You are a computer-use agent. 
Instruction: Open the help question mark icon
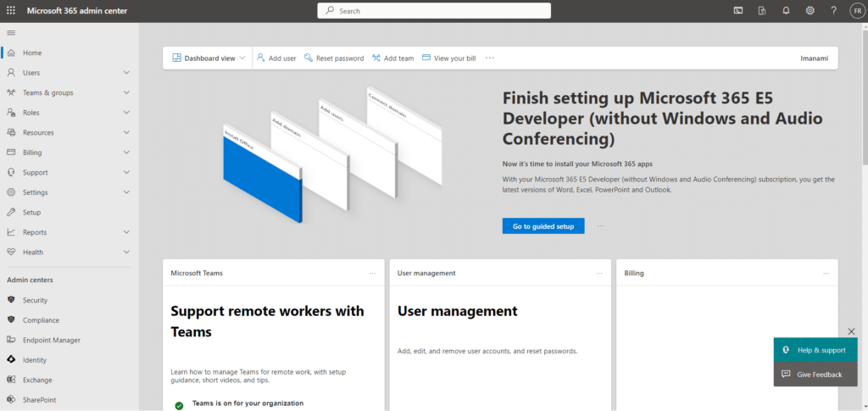point(834,10)
